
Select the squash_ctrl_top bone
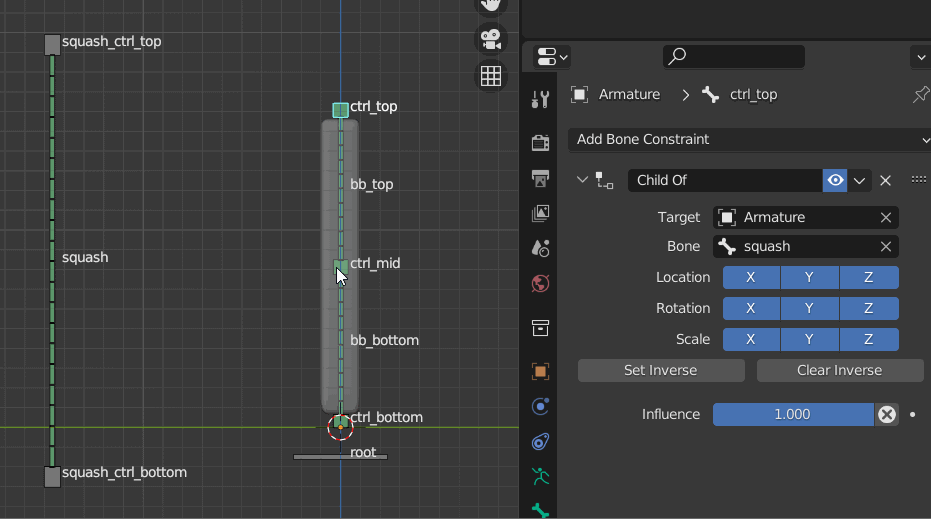coord(52,45)
